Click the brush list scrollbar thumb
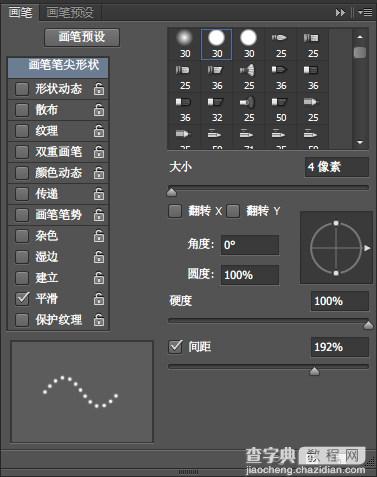The image size is (377, 477). click(360, 52)
